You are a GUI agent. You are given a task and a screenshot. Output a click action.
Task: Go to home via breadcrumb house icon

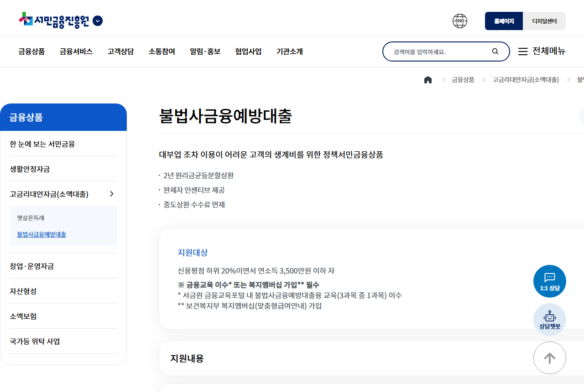point(428,80)
